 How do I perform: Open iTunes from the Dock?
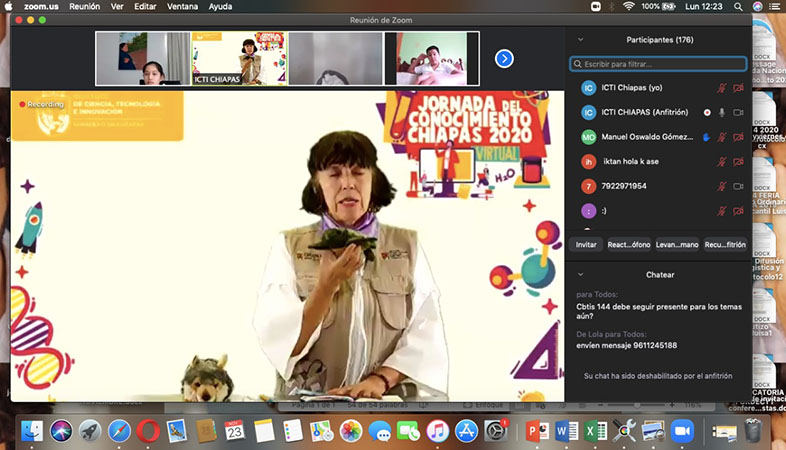pyautogui.click(x=438, y=431)
